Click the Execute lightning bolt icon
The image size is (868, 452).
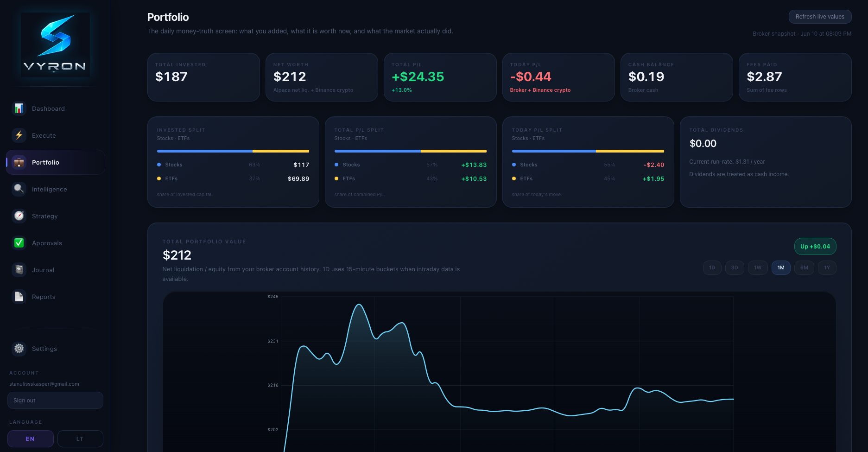coord(19,135)
